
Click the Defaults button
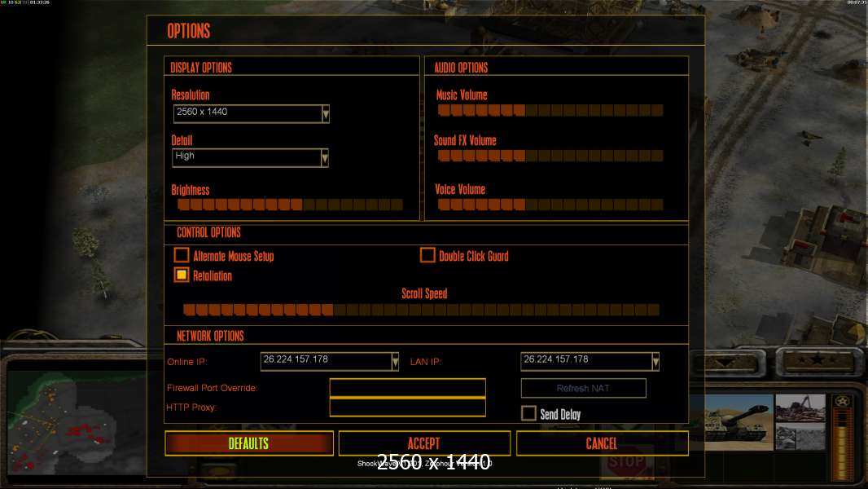click(249, 443)
